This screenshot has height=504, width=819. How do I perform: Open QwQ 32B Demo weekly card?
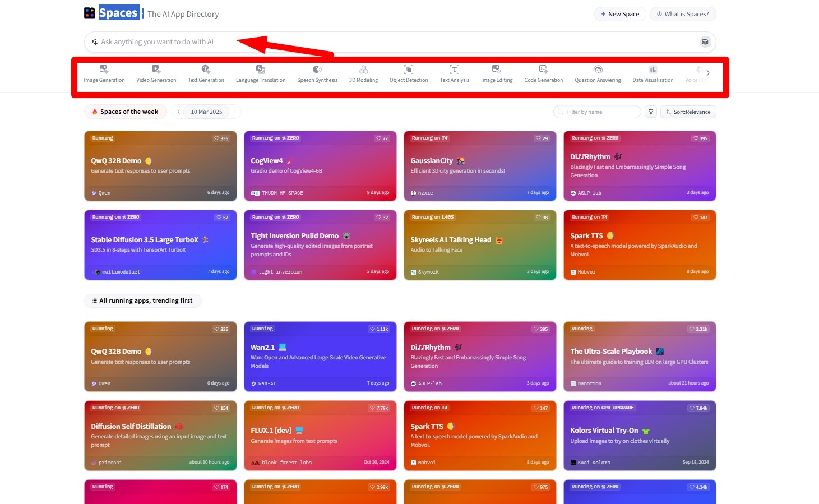160,166
